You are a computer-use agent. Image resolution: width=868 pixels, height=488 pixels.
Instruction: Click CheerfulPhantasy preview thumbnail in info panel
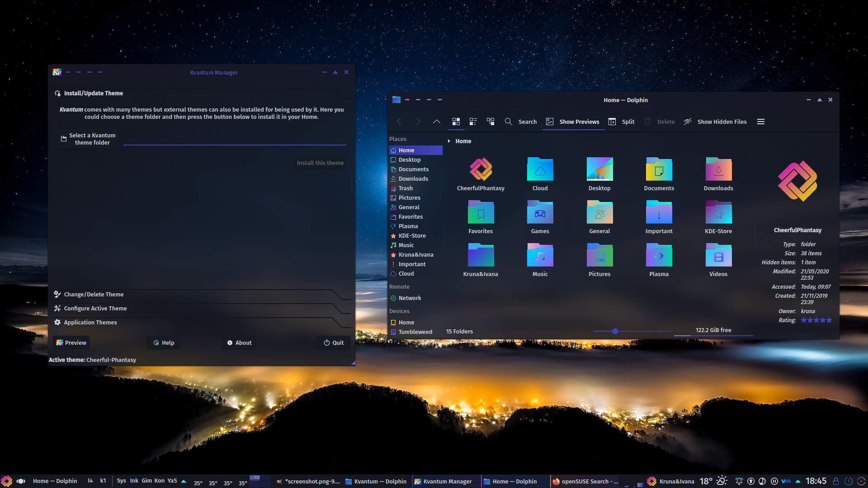797,181
